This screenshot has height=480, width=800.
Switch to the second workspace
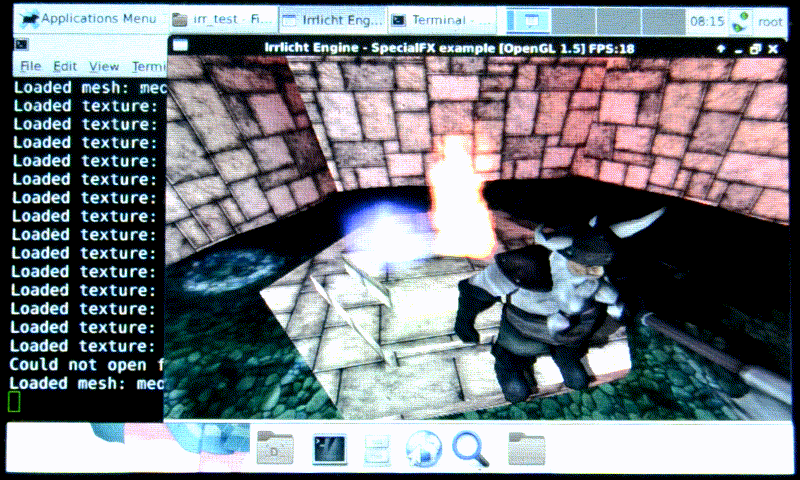573,21
